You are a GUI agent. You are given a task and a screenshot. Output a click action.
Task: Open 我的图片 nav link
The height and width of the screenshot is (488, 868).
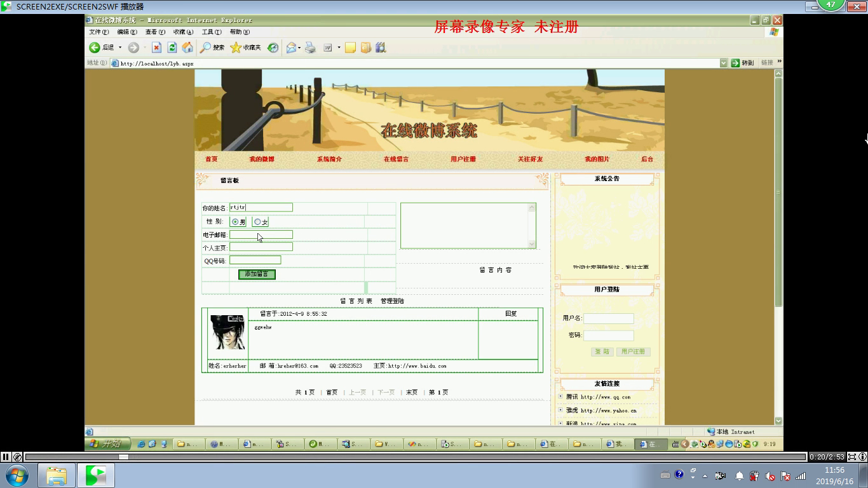pyautogui.click(x=597, y=159)
